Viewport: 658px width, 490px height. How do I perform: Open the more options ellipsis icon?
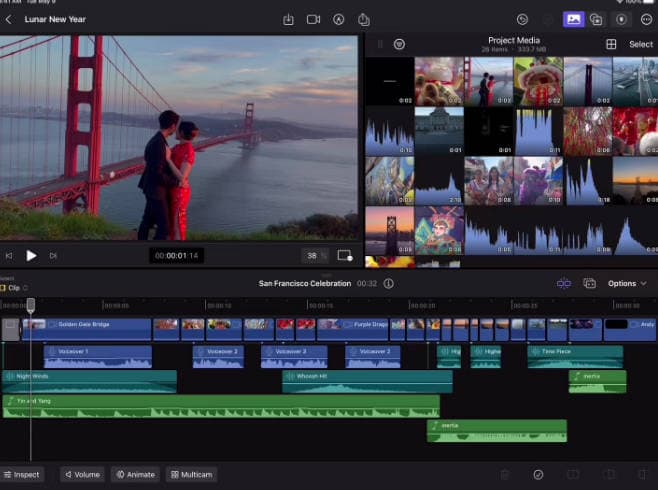click(646, 19)
